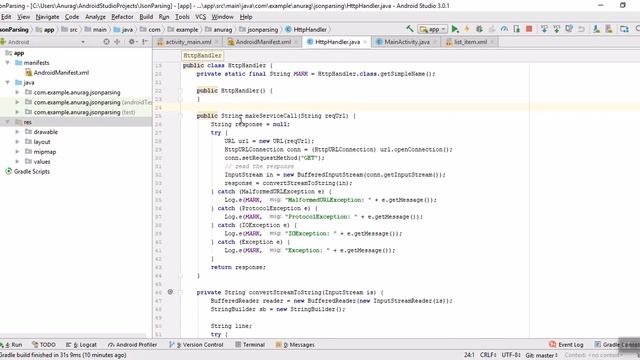640x360 pixels.
Task: Click the 24:1 cursor position indicator
Action: 469,355
